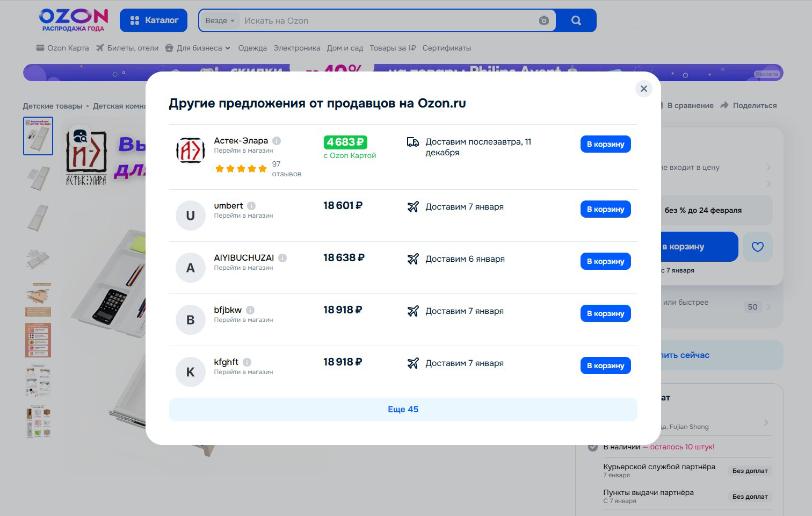Open info icon next to AIYIBUCHUZAI

[282, 258]
